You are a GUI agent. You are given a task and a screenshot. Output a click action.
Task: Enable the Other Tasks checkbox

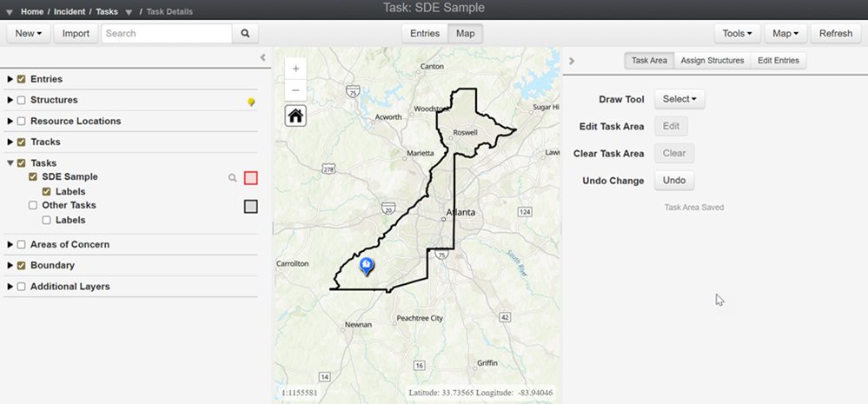click(33, 205)
